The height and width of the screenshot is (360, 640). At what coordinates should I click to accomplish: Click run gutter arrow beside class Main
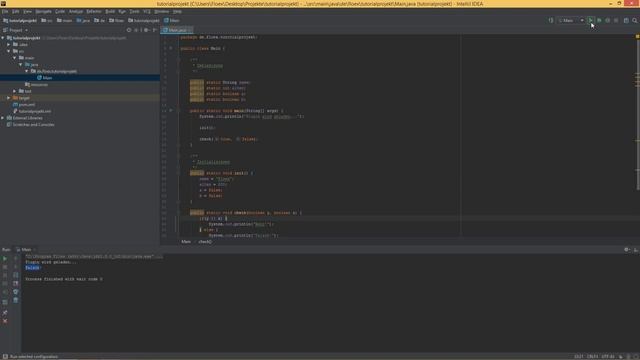(x=171, y=48)
